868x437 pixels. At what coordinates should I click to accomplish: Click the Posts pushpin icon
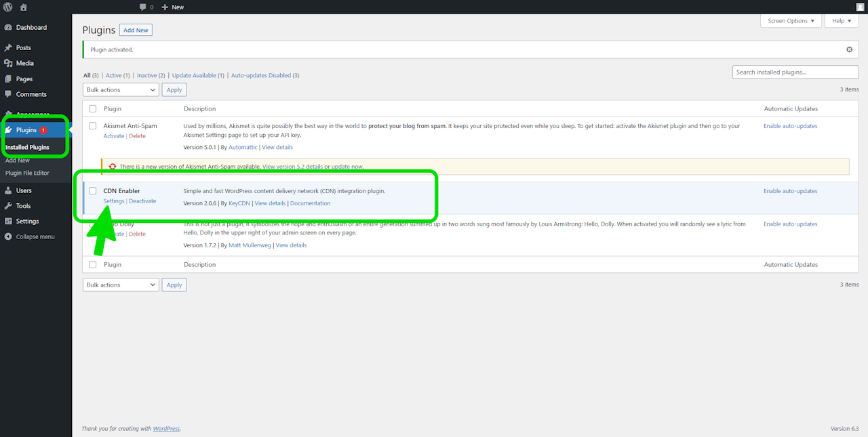[8, 48]
